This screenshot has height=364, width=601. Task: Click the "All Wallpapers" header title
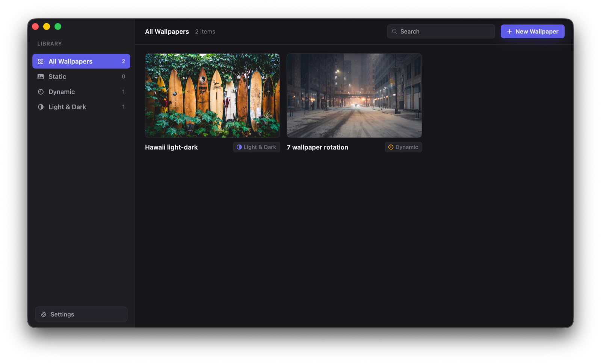(167, 32)
